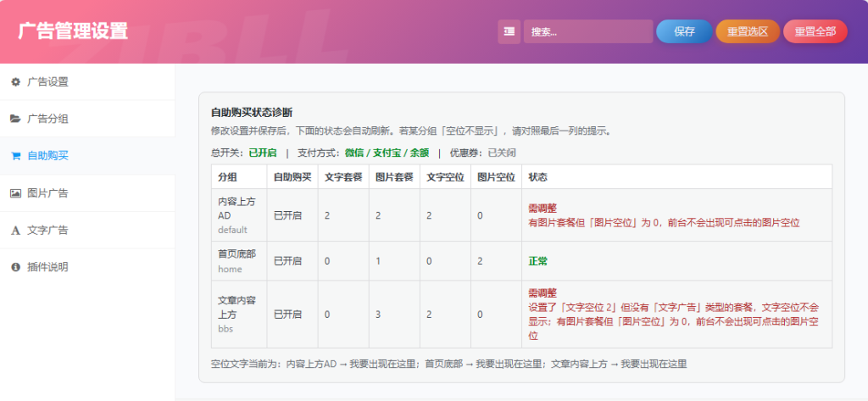
Task: Click 需调整 in the 文章内容上方 row
Action: [x=542, y=293]
